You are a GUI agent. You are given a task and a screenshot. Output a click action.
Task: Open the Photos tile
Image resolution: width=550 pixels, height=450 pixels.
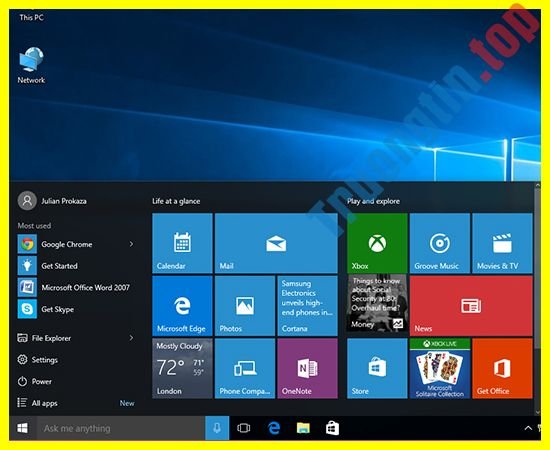click(x=245, y=305)
